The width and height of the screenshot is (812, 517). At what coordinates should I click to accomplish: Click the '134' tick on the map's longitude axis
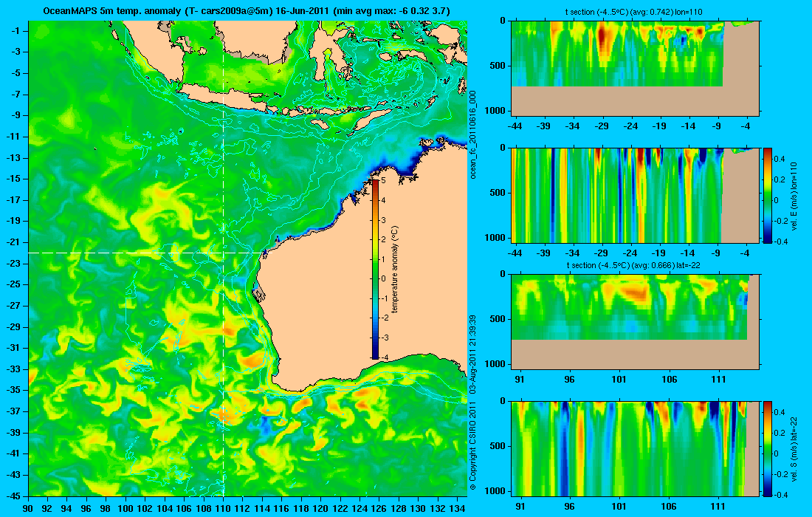point(457,508)
